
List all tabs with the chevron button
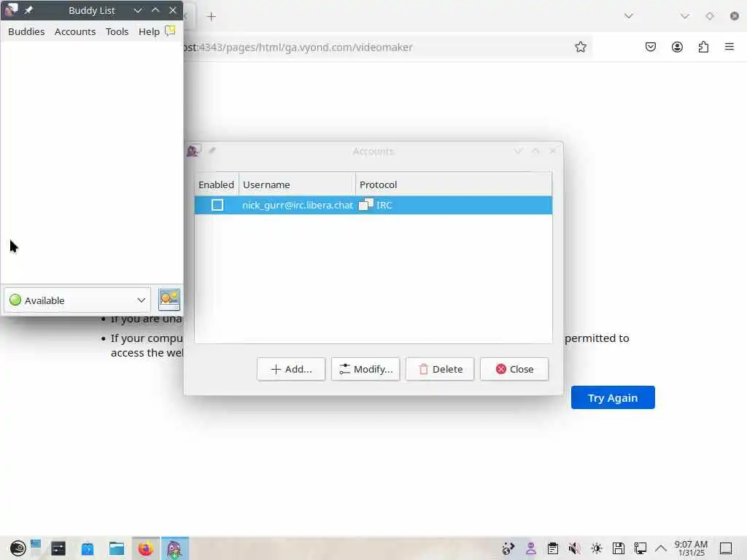[x=628, y=16]
